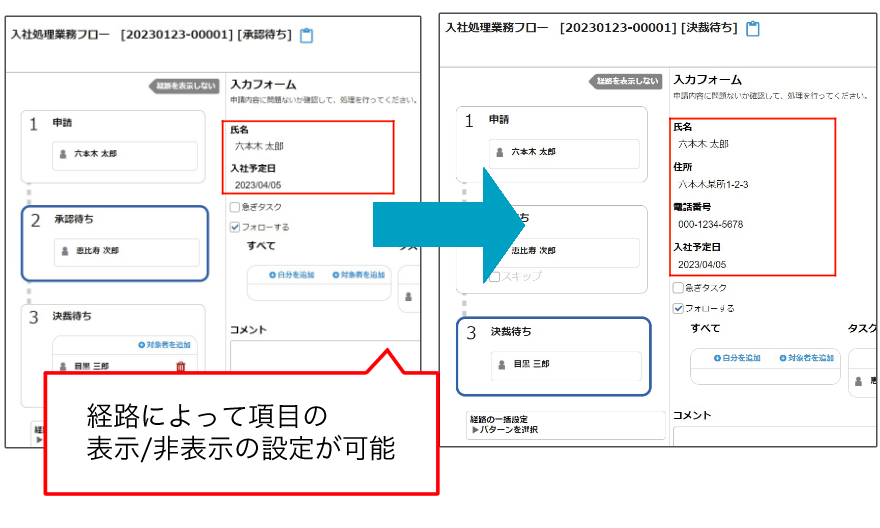Hide route via 経路を表示しない tag in left window
Image resolution: width=880 pixels, height=528 pixels.
point(184,86)
